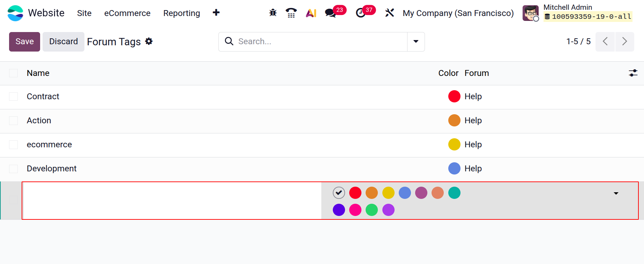
Task: Click the Forum Tags gear icon
Action: click(149, 41)
